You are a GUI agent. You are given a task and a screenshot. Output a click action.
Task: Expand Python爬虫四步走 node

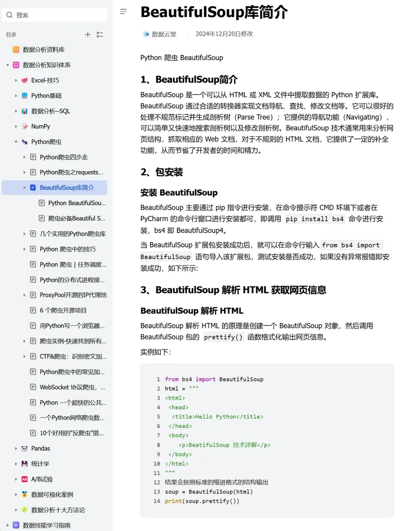[x=25, y=157]
